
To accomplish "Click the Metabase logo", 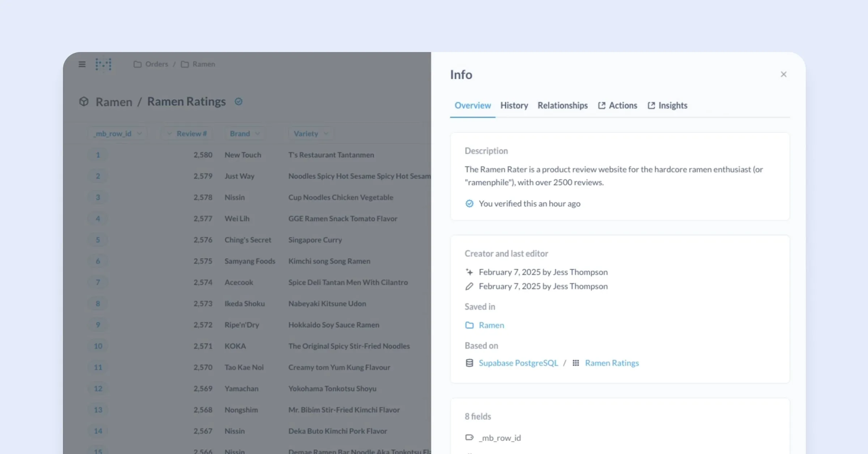I will [104, 65].
